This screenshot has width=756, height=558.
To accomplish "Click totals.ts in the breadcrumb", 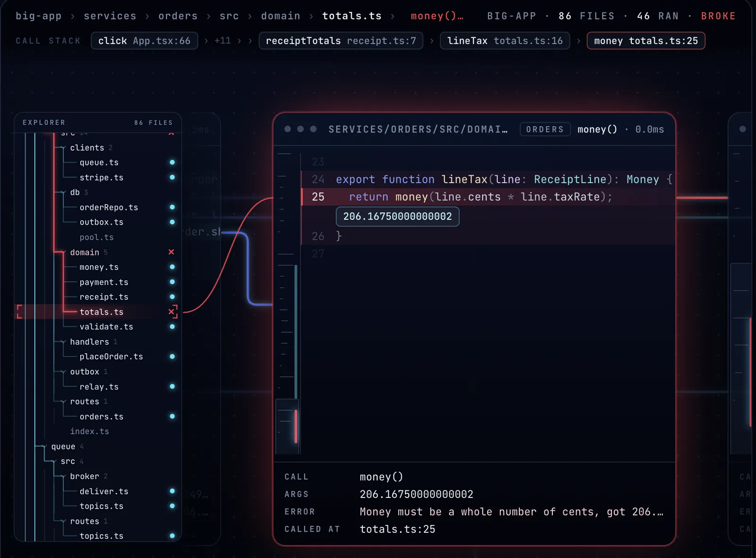I will (x=352, y=16).
